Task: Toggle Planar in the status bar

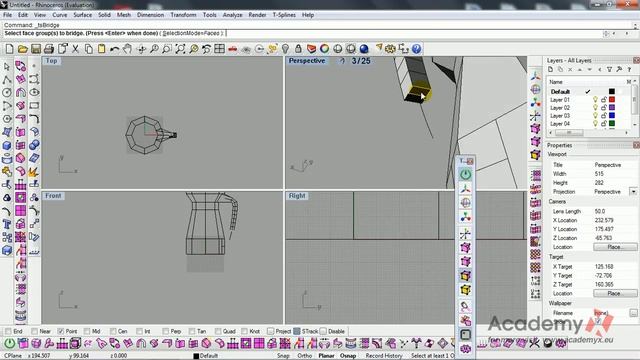Action: coord(326,356)
